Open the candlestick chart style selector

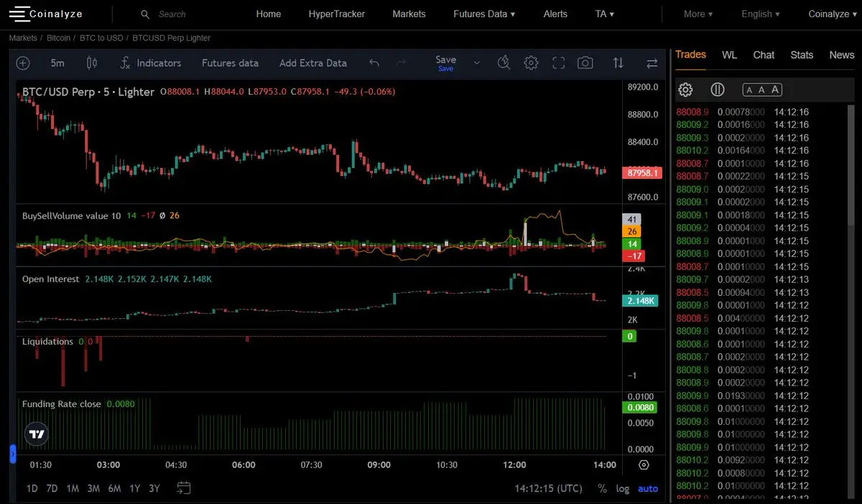[92, 63]
